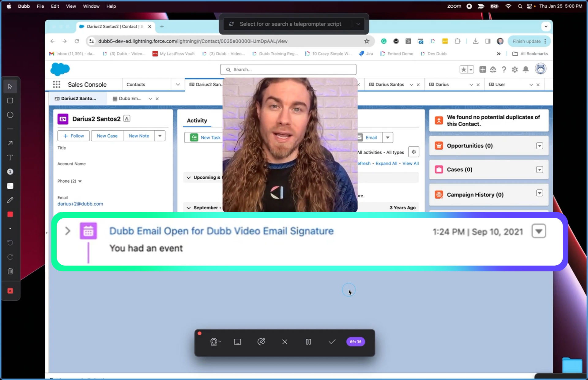Open the red color swatch picker
This screenshot has height=380, width=588.
[x=10, y=214]
